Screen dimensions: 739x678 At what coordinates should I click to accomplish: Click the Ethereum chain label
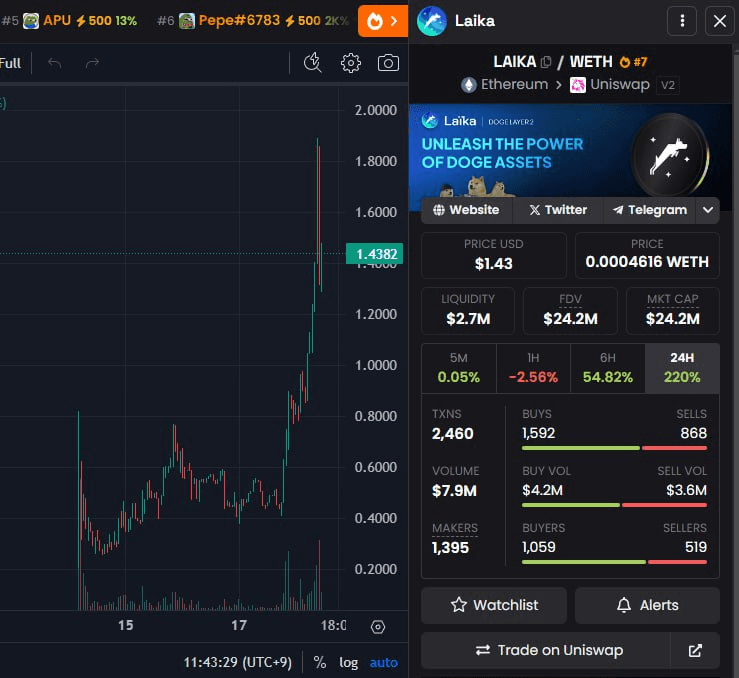[514, 84]
